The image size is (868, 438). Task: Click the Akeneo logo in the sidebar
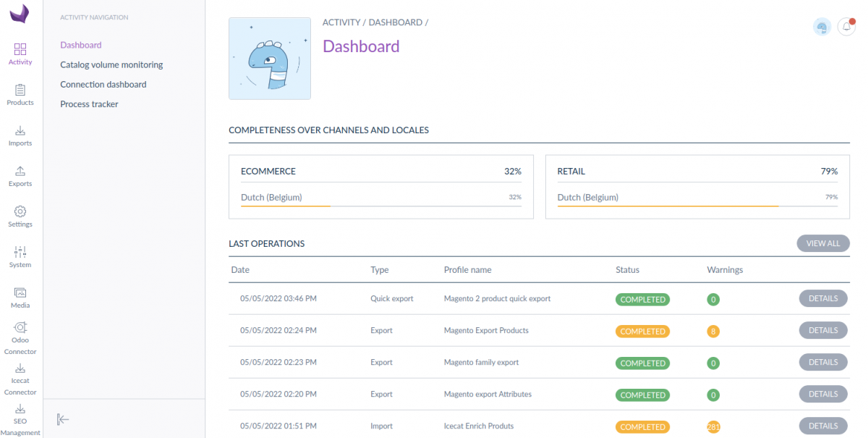(20, 14)
